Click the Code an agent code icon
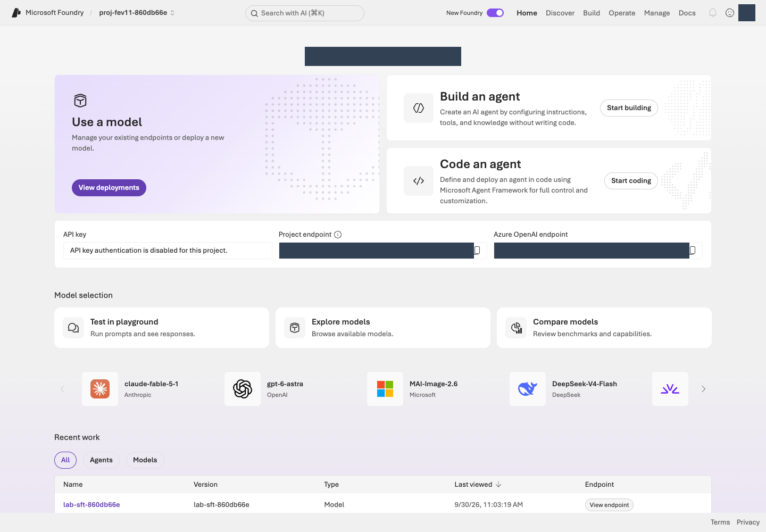 coord(419,181)
